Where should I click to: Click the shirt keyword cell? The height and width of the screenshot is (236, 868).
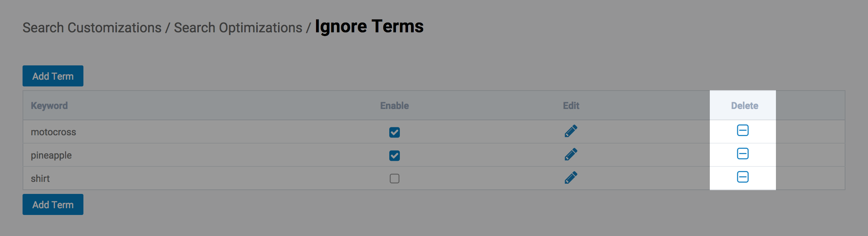pyautogui.click(x=40, y=179)
